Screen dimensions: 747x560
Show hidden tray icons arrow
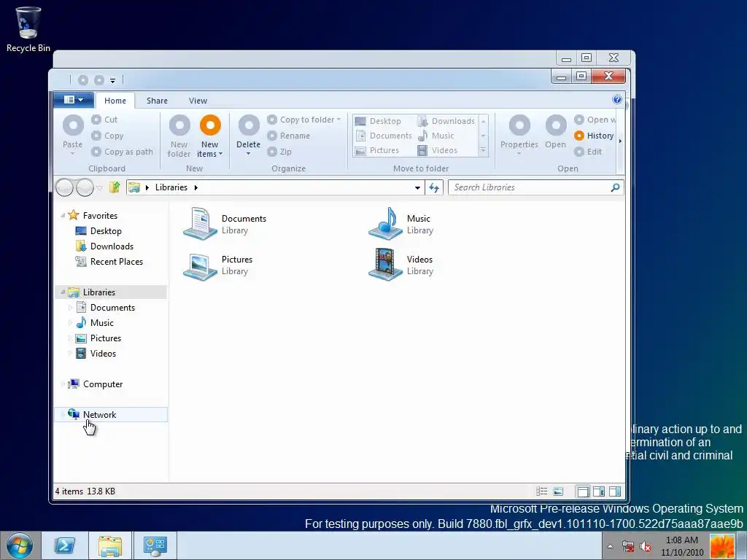610,546
